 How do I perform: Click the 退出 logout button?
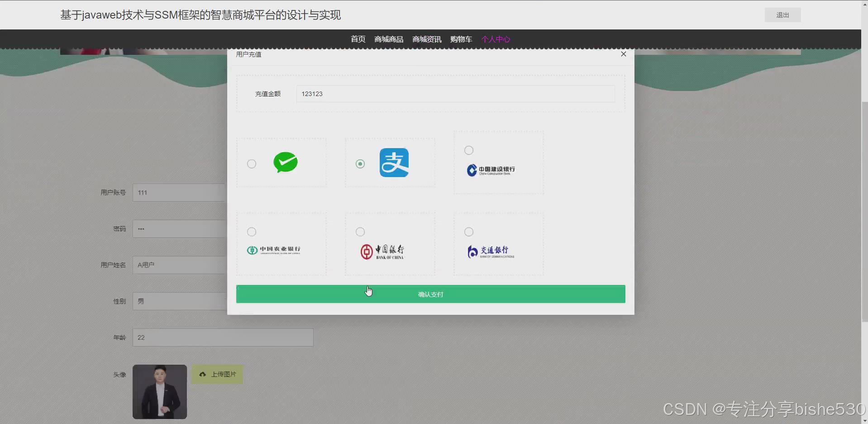(783, 15)
